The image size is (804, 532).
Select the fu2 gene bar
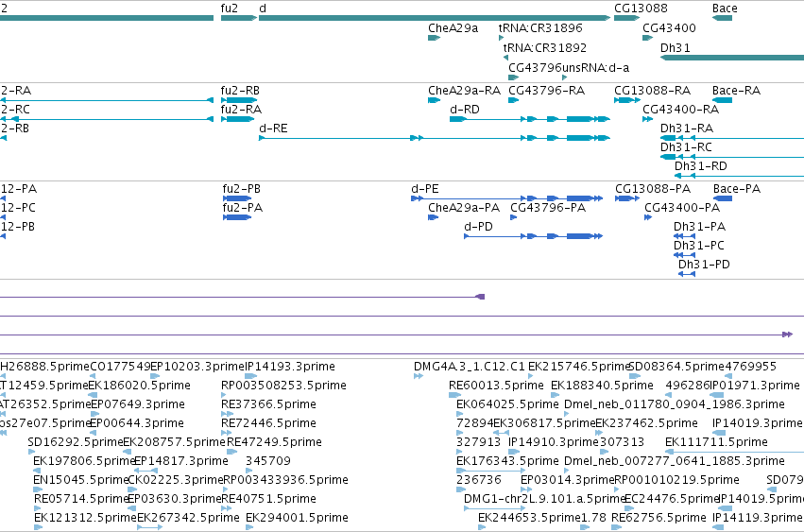pyautogui.click(x=239, y=18)
